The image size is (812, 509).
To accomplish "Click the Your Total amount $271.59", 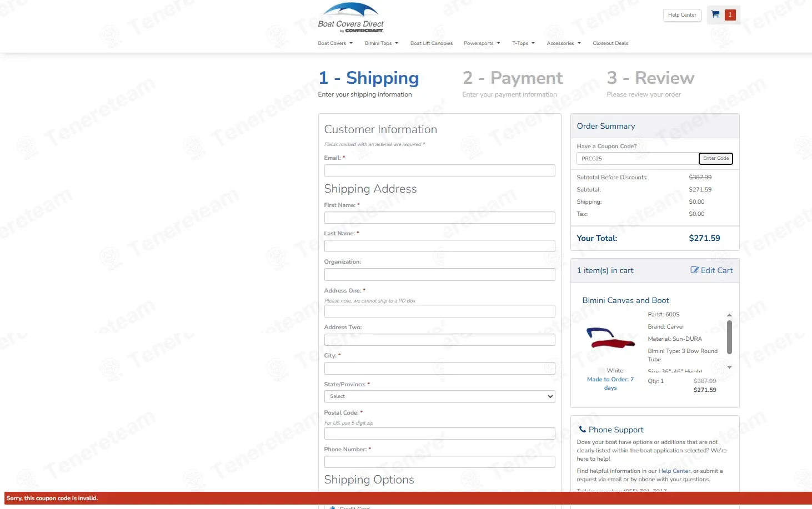I will pyautogui.click(x=704, y=238).
